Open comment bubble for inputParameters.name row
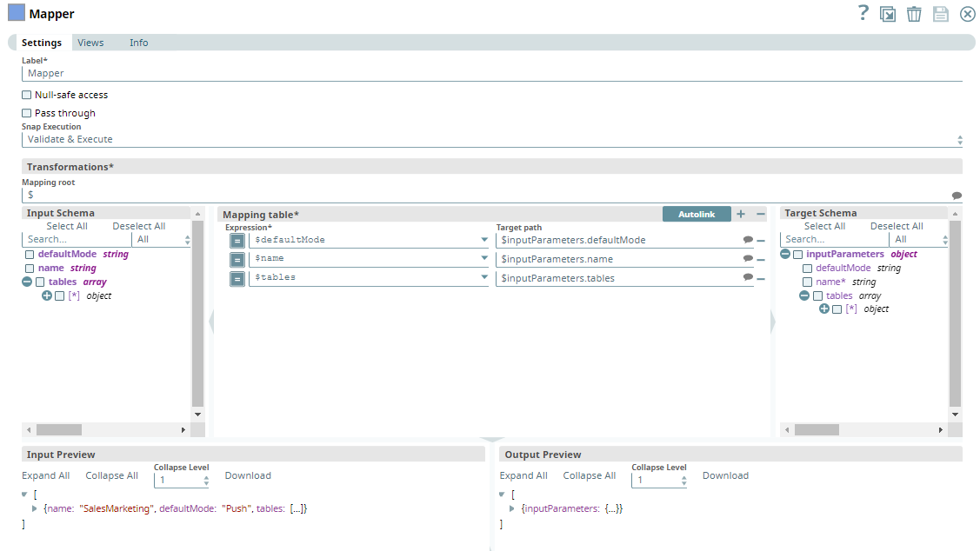 coord(748,258)
